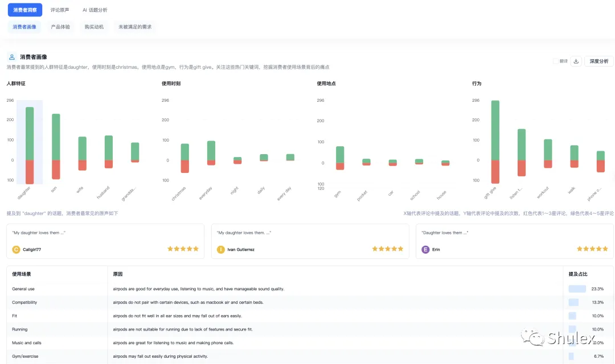Choose the workout bar in 行为 chart
The height and width of the screenshot is (364, 615).
coord(548,154)
